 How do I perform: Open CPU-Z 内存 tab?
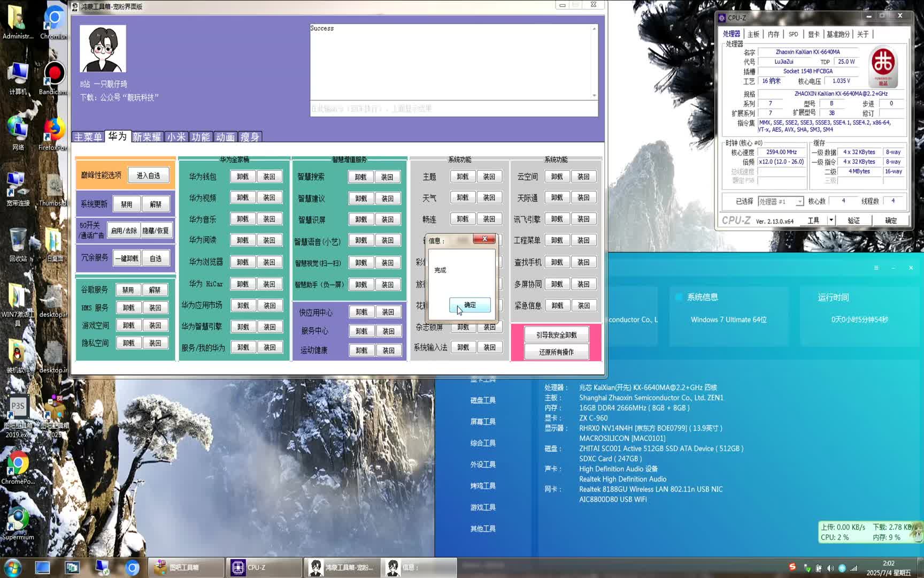[x=773, y=34]
